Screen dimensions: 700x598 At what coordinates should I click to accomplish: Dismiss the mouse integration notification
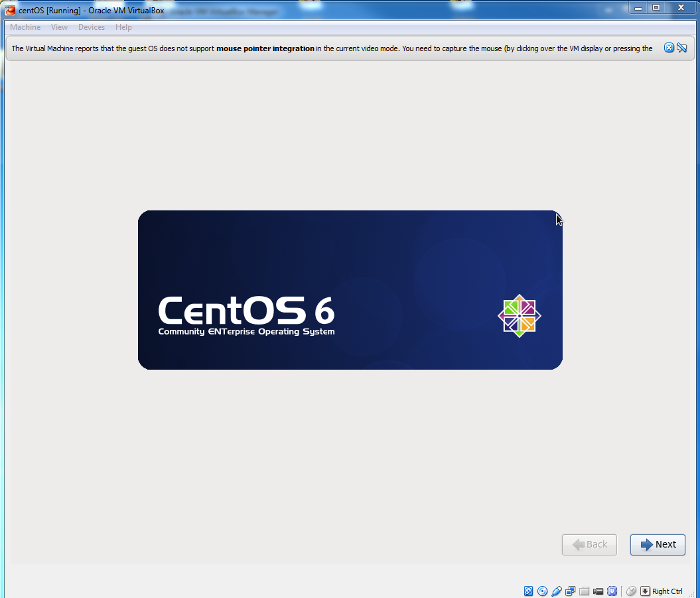point(668,48)
